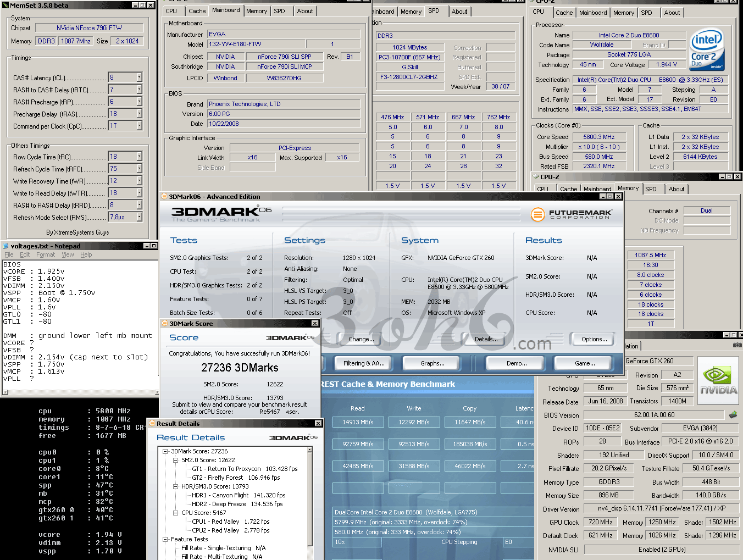Collapse the SM2.0 Score: 12622 node
This screenshot has width=743, height=560.
coord(176,460)
